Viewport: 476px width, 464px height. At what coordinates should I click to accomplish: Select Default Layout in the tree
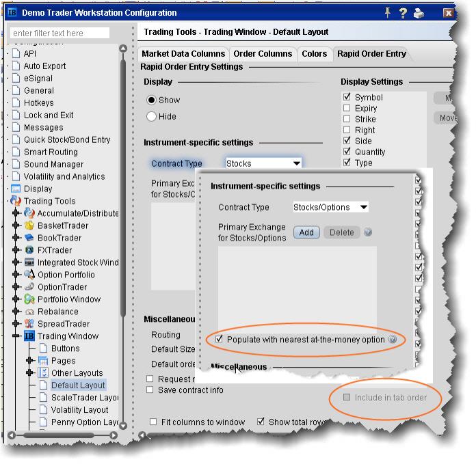tap(78, 385)
